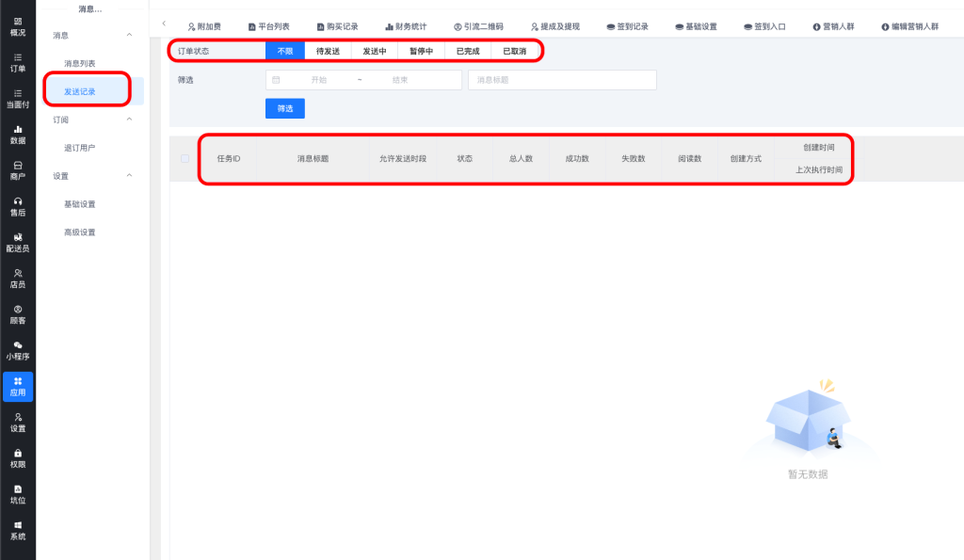Open the 退订用户 link in sidebar
This screenshot has height=560, width=964.
coord(79,148)
